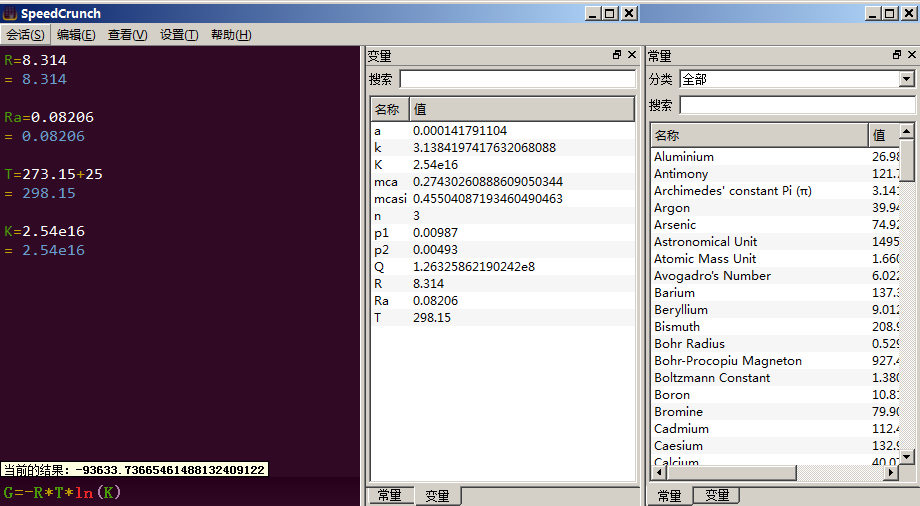Screen dimensions: 920x506
Task: Select variable R with value 8.314
Action: (x=502, y=284)
